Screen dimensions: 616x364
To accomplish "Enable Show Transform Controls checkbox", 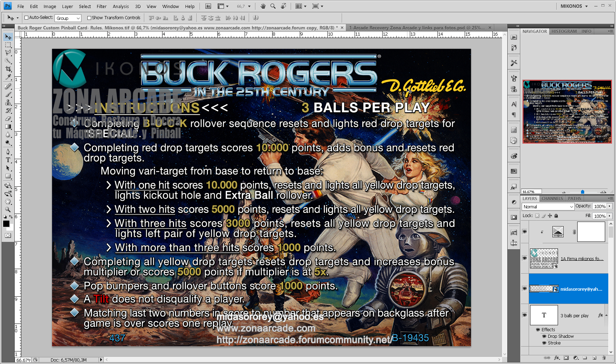I will [89, 18].
